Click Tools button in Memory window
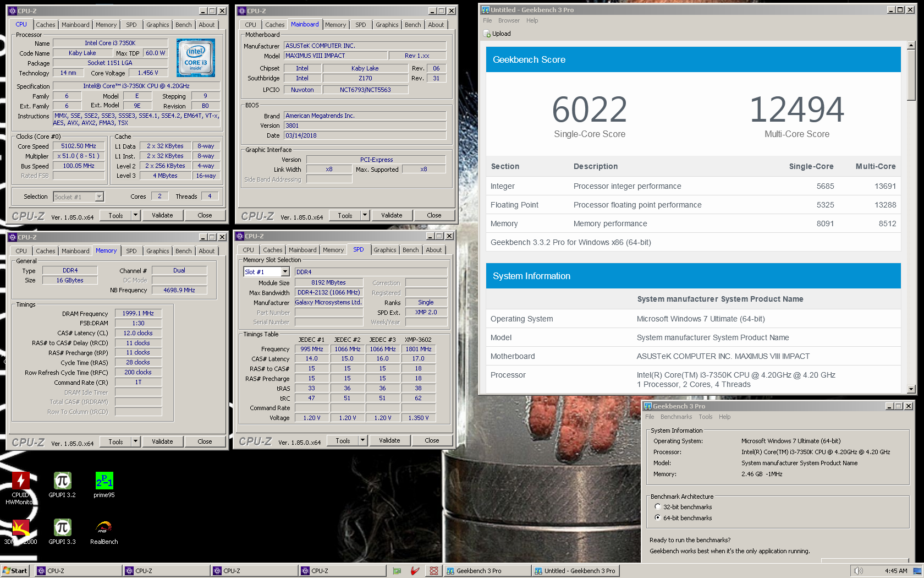The width and height of the screenshot is (924, 578). (116, 442)
